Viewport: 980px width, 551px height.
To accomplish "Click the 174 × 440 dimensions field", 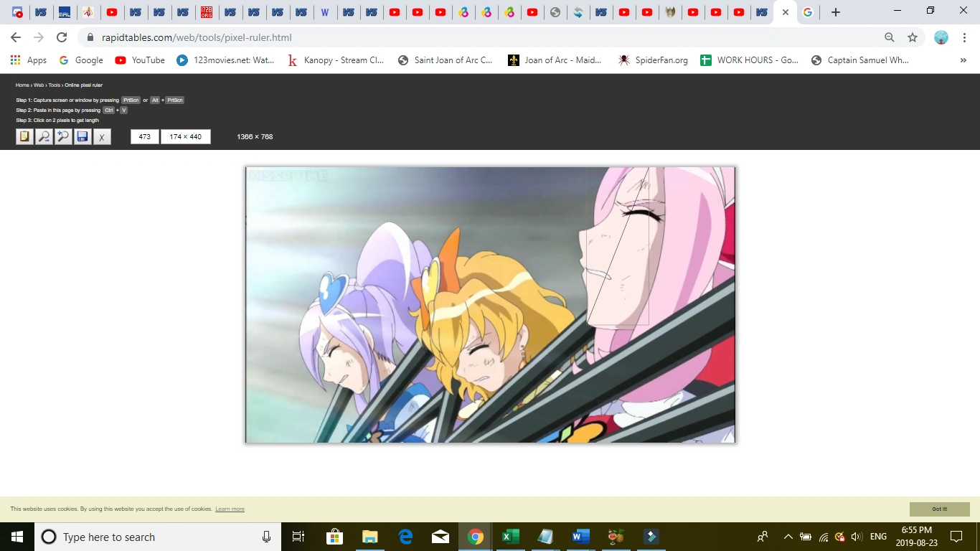I will [x=186, y=136].
